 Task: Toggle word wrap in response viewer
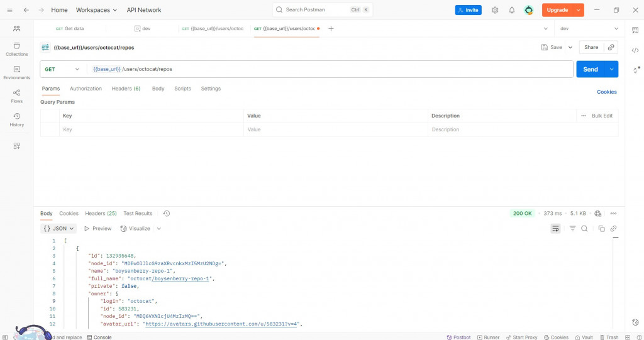coord(555,228)
